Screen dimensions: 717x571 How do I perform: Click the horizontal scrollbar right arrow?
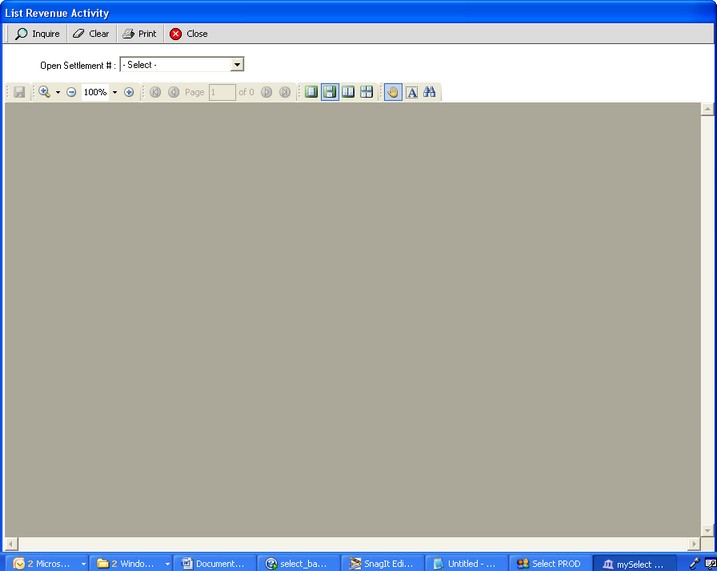[694, 544]
